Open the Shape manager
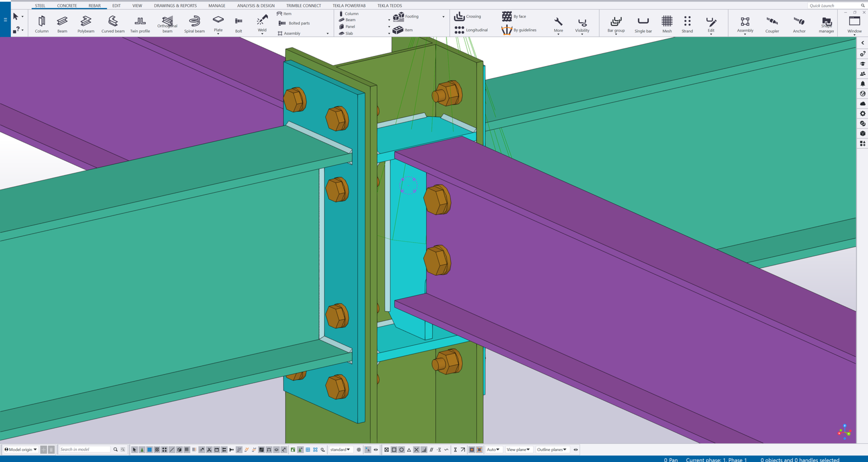 [x=826, y=24]
